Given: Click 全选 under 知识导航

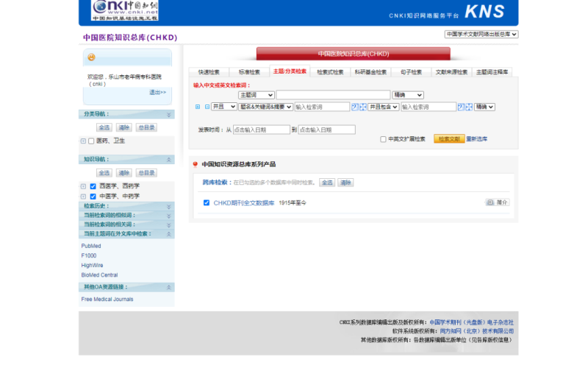Looking at the screenshot, I should [104, 173].
